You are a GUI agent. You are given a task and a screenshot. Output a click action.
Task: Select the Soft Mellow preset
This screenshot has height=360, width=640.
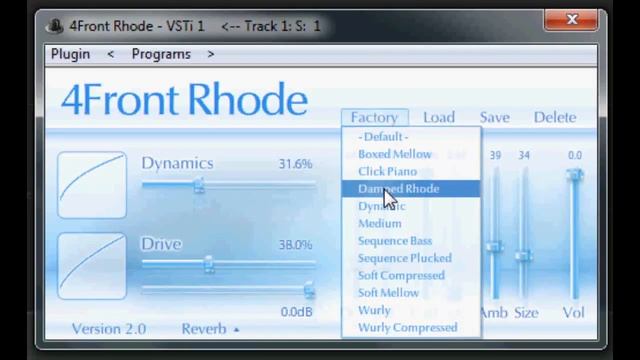pyautogui.click(x=411, y=293)
